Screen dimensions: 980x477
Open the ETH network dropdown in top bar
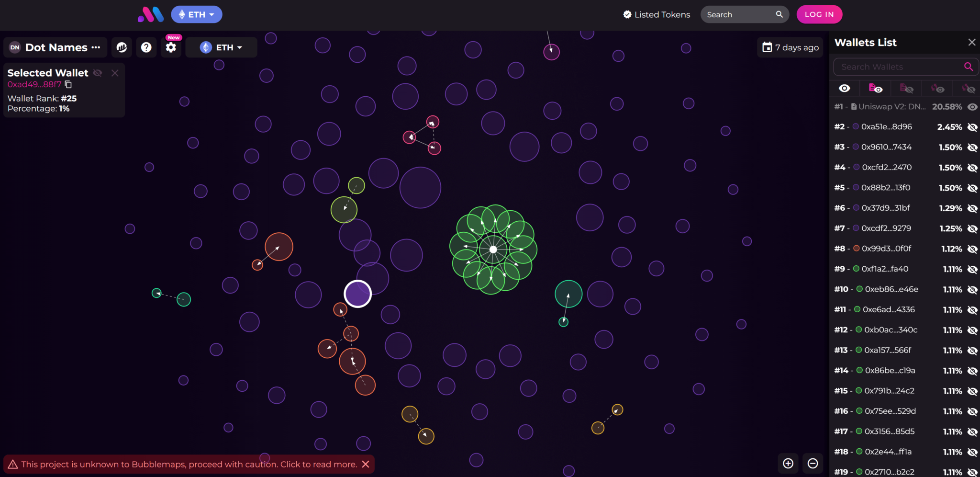click(197, 14)
